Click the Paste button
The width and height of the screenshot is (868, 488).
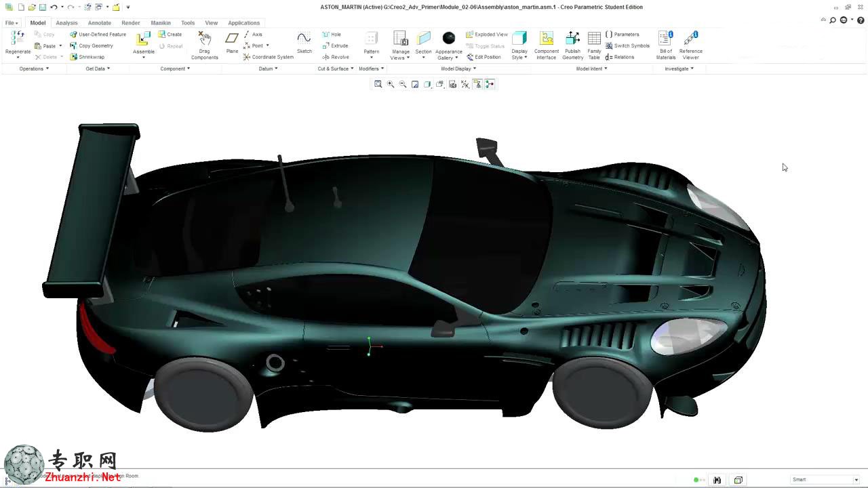coord(45,46)
